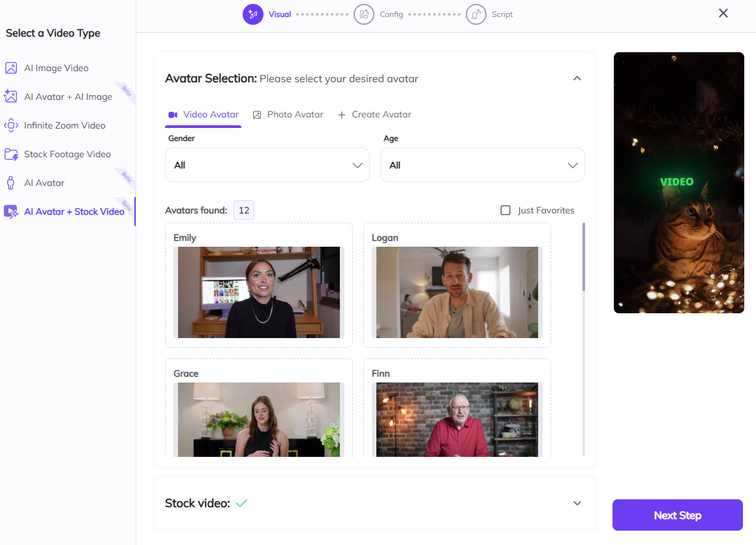Click the Avatar Selection heading text

click(211, 78)
